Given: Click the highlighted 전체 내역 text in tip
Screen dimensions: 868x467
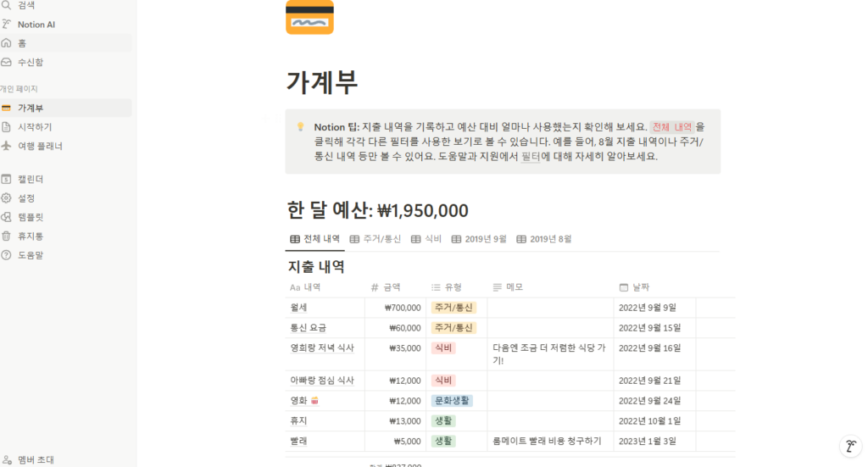Looking at the screenshot, I should (x=671, y=127).
